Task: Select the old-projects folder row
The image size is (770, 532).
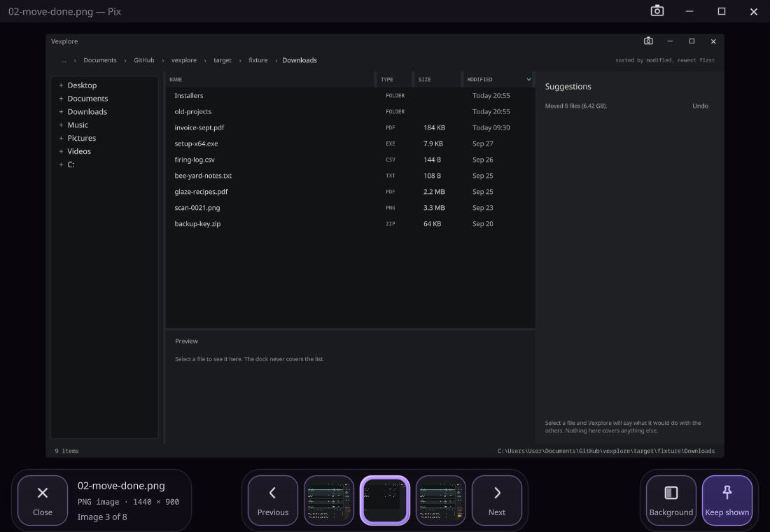Action: click(x=350, y=111)
